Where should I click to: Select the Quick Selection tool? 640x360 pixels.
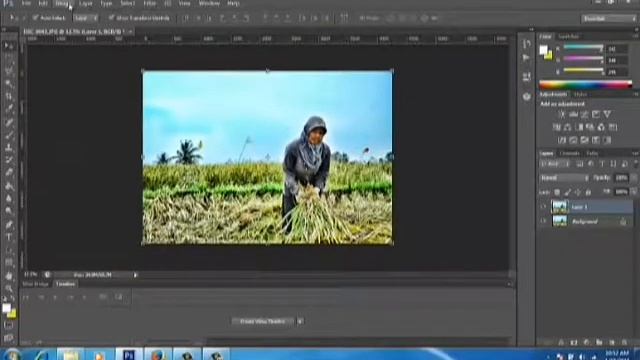[x=8, y=84]
